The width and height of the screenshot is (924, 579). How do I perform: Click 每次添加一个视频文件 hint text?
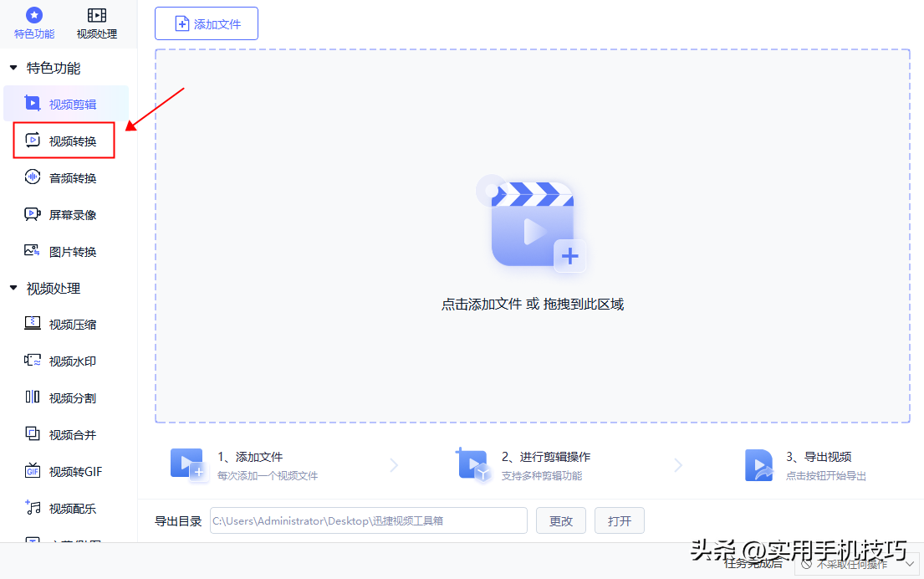point(268,475)
